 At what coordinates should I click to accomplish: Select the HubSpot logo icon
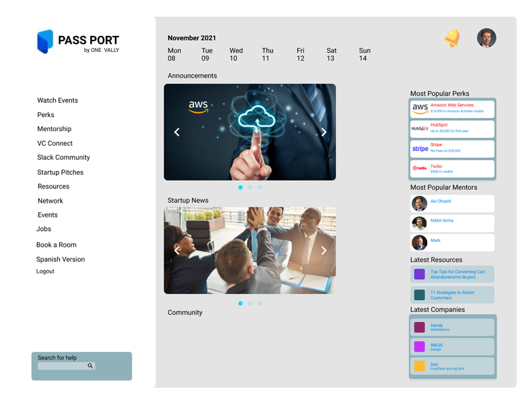[419, 128]
